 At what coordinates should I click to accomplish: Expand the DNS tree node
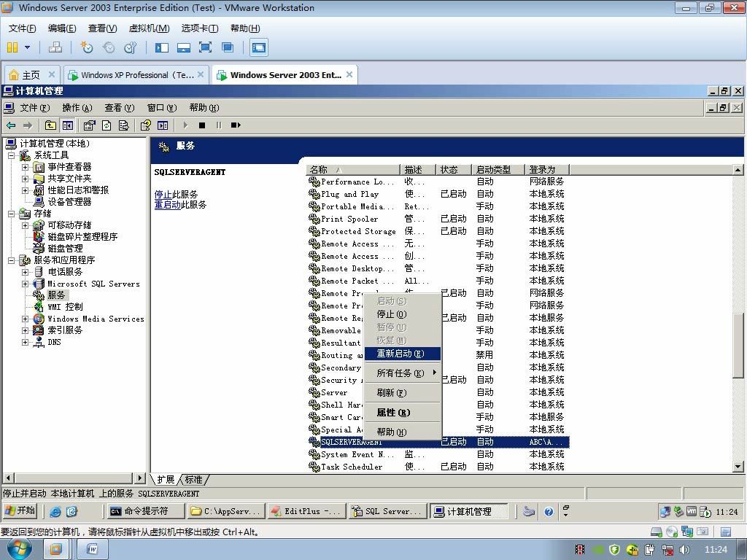(26, 342)
